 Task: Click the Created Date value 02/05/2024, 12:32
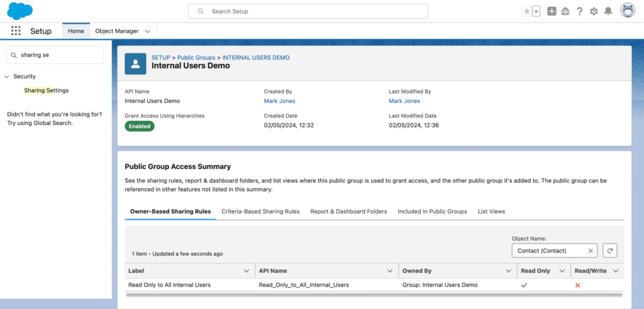(289, 126)
